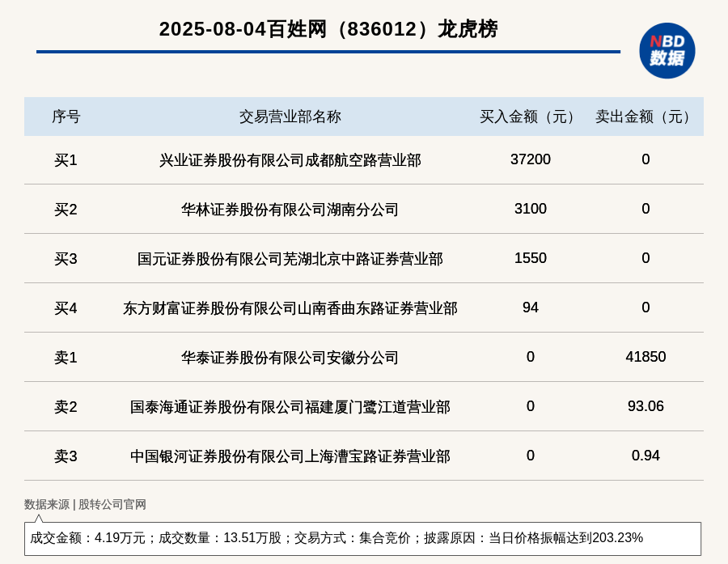Viewport: 728px width, 564px height.
Task: Click the 买1 row label
Action: click(66, 160)
